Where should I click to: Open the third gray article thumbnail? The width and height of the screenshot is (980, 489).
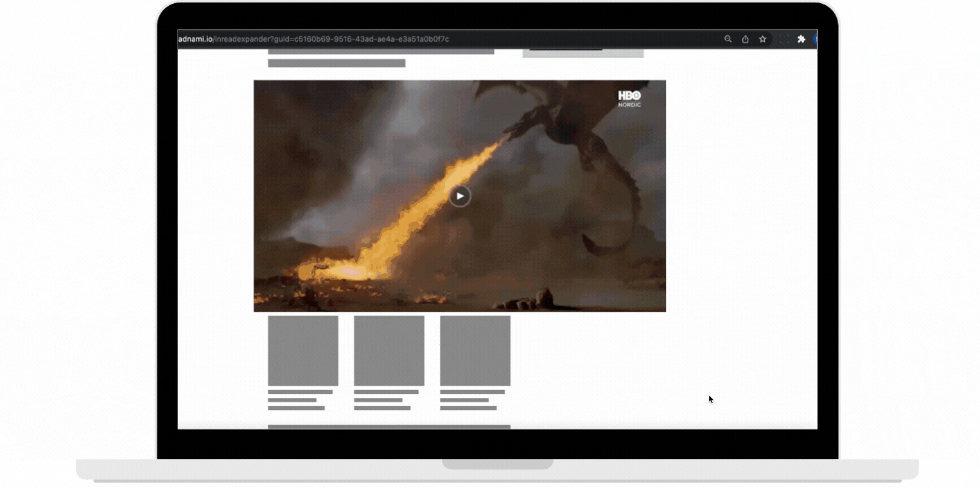[475, 350]
